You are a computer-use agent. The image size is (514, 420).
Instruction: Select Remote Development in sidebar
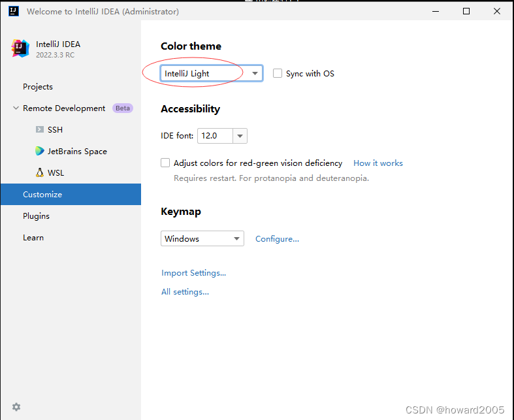(x=64, y=108)
